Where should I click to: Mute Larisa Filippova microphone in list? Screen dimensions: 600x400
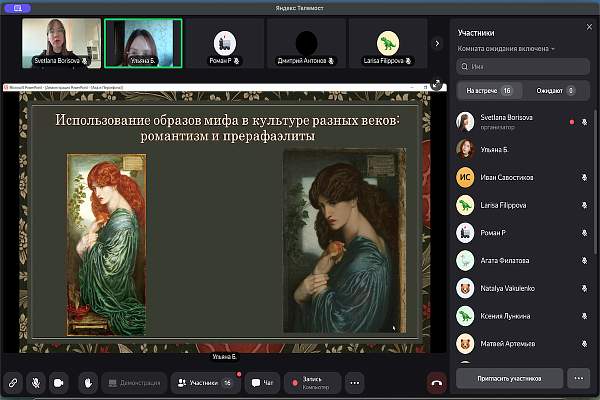(x=584, y=205)
